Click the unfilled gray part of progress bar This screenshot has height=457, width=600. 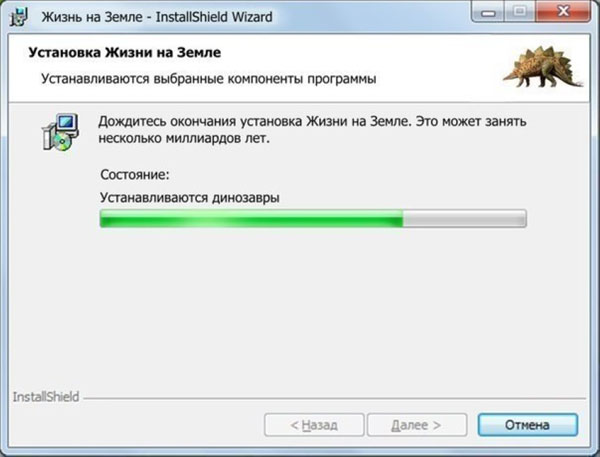coord(465,218)
